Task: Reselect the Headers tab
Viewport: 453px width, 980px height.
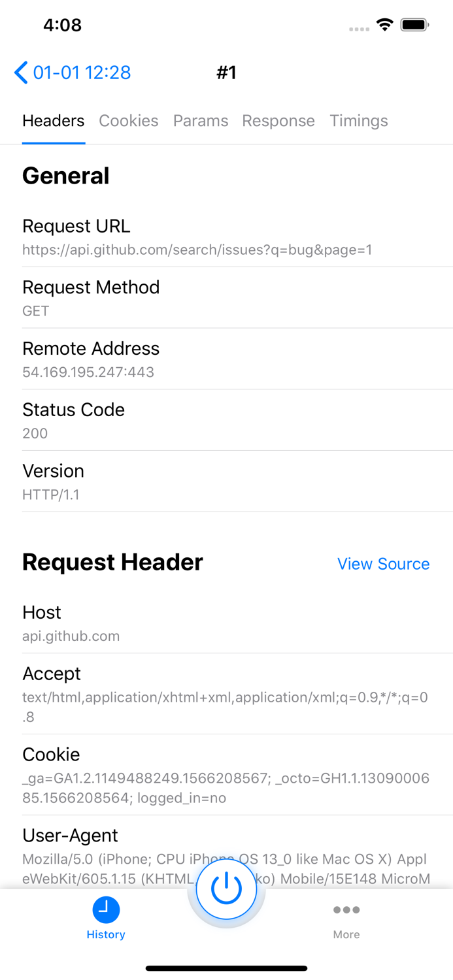Action: [x=53, y=121]
